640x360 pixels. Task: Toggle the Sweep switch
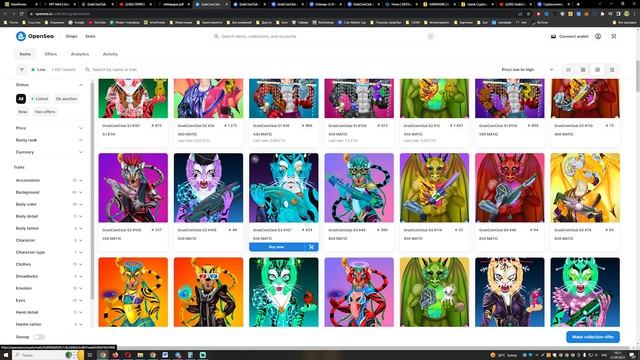(39, 337)
